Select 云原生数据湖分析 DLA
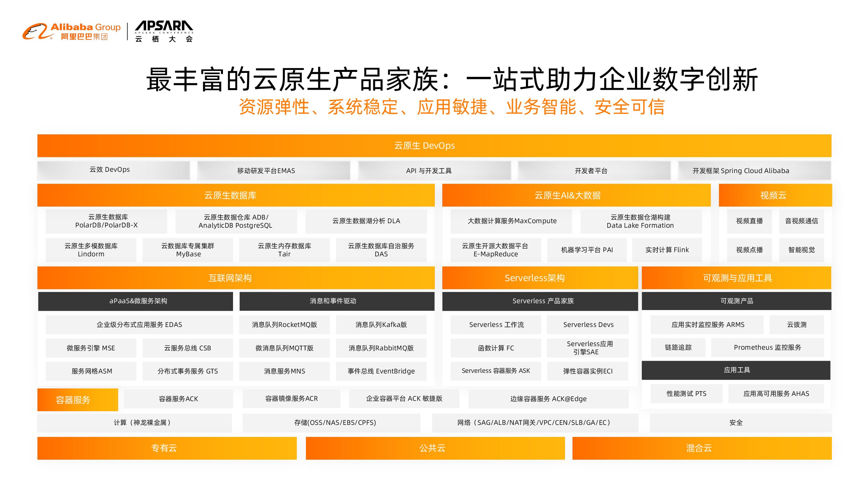 (366, 221)
